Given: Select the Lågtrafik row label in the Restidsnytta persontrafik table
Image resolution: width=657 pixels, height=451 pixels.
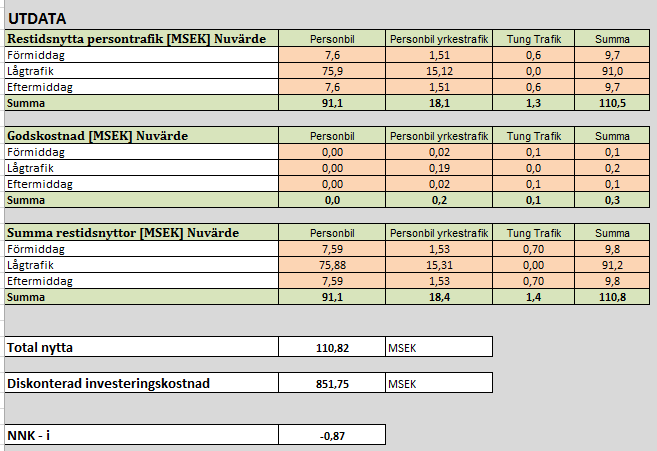Looking at the screenshot, I should (x=142, y=71).
